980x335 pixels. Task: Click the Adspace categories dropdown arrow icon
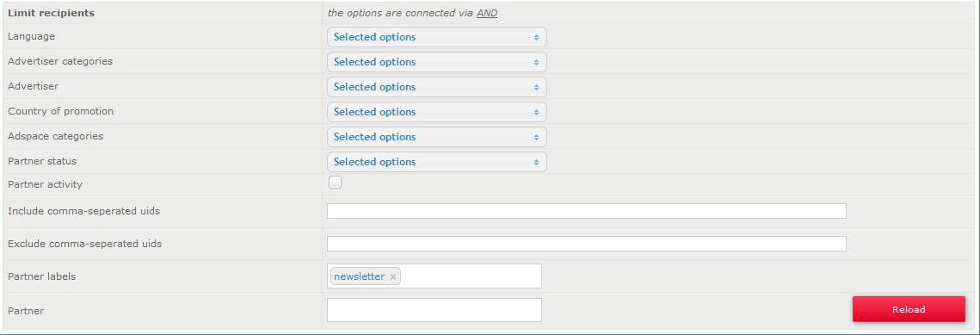[536, 138]
